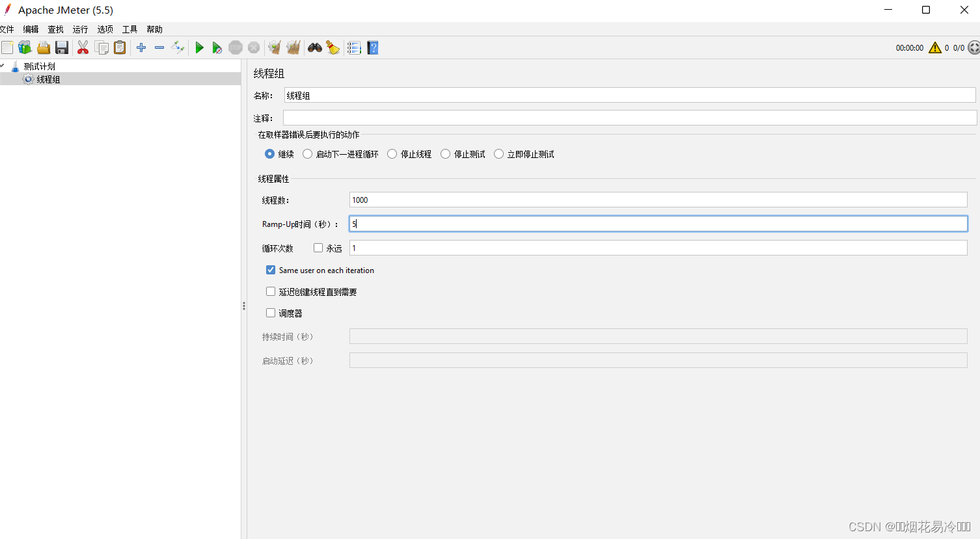Select 停止测试 radio option
980x539 pixels.
click(445, 154)
